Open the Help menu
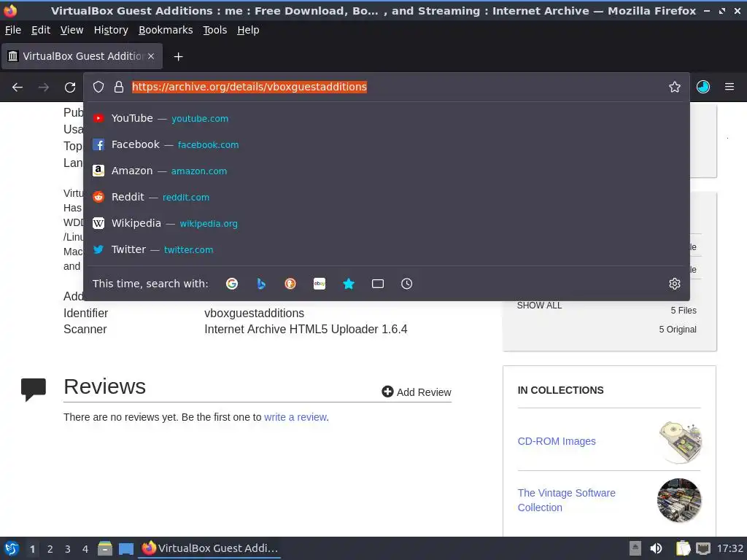Viewport: 747px width, 560px height. pyautogui.click(x=248, y=30)
